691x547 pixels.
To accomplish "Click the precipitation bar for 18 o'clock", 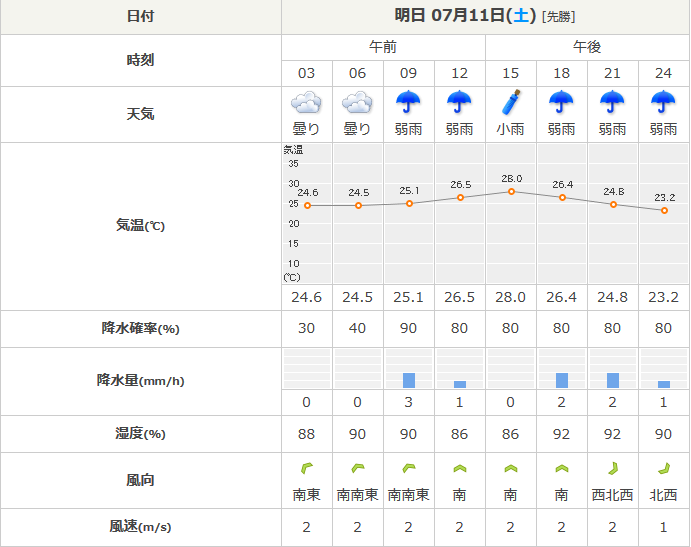I will pos(562,380).
